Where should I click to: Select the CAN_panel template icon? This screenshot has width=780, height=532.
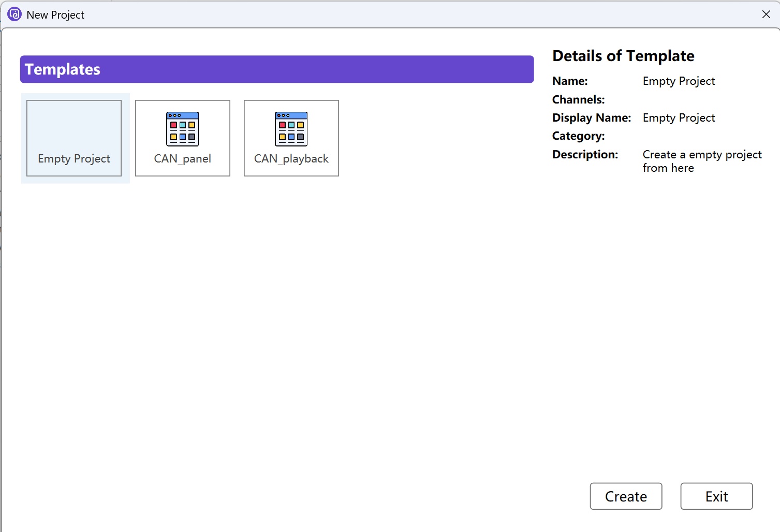182,129
